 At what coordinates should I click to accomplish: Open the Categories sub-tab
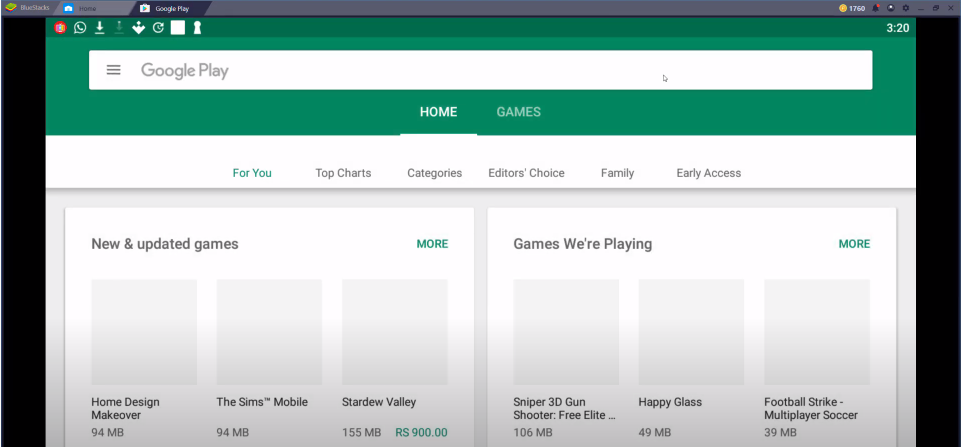(x=435, y=173)
